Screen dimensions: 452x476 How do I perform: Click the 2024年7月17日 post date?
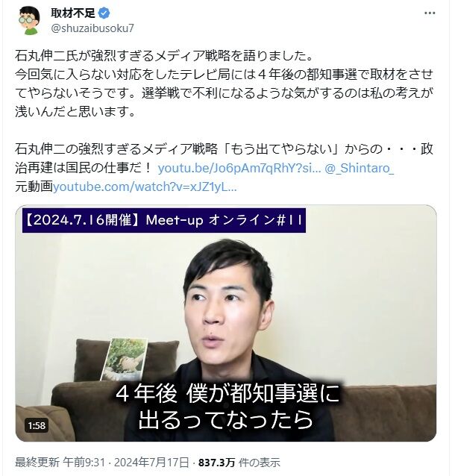click(x=151, y=463)
